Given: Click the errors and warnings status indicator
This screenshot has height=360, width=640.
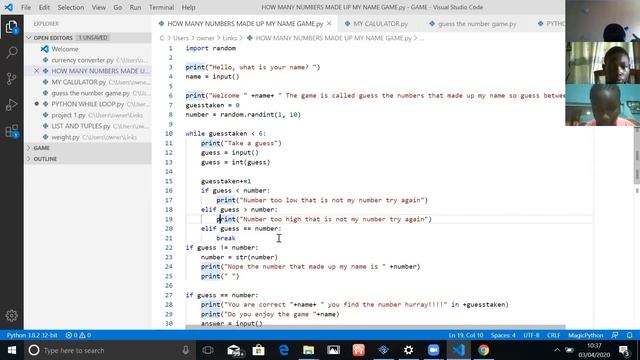Looking at the screenshot, I should pyautogui.click(x=78, y=335).
